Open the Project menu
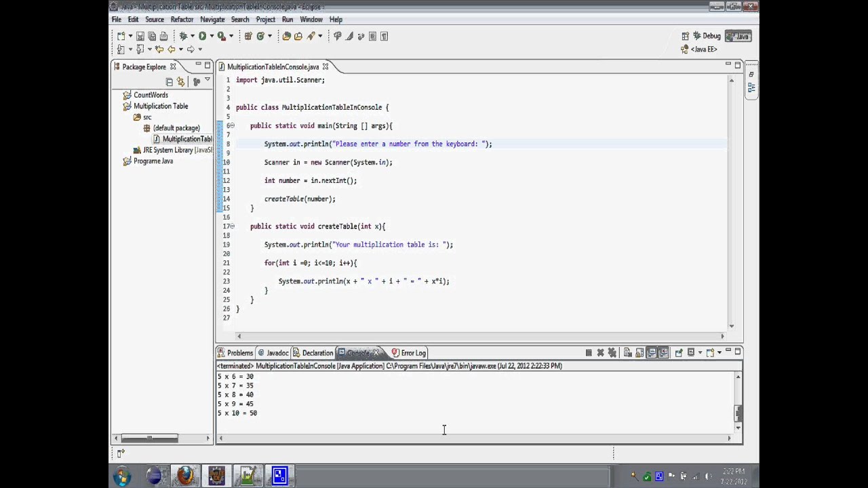This screenshot has width=868, height=488. point(265,20)
